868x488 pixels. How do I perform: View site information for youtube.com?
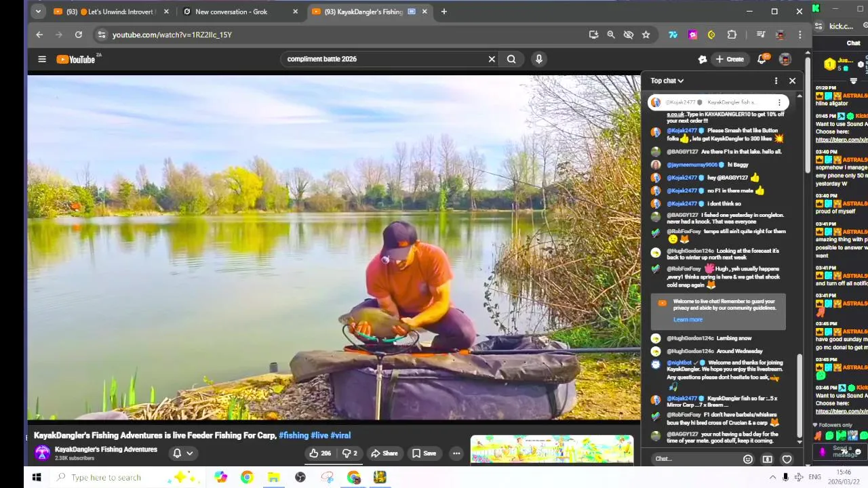coord(101,35)
